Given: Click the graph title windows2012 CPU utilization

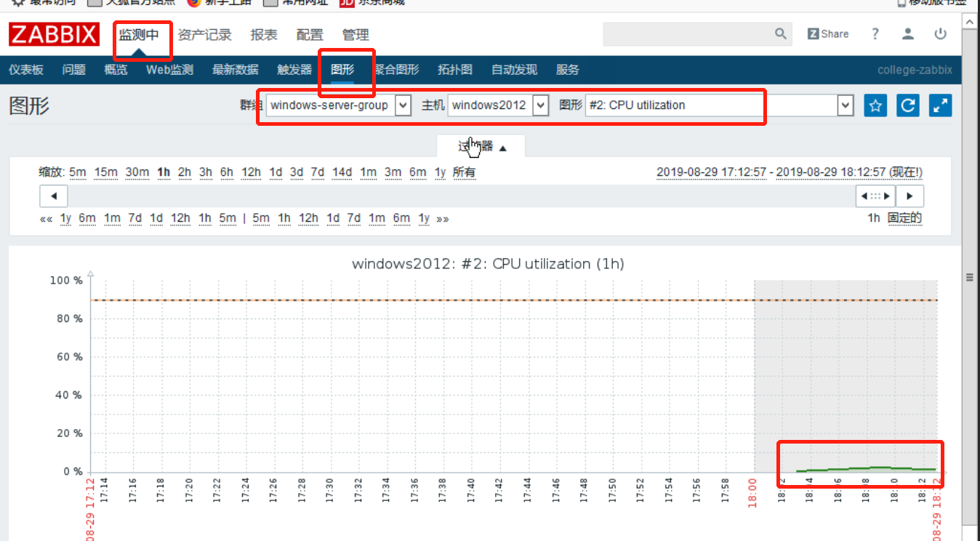Looking at the screenshot, I should point(488,263).
